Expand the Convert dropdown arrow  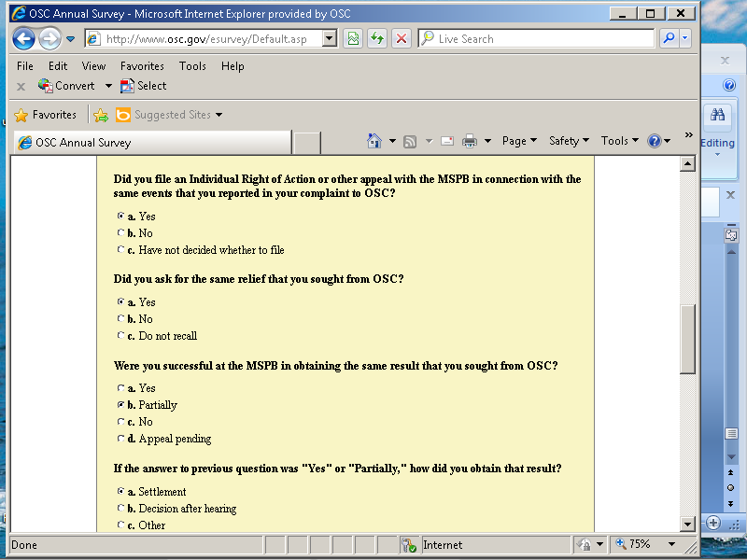point(108,86)
